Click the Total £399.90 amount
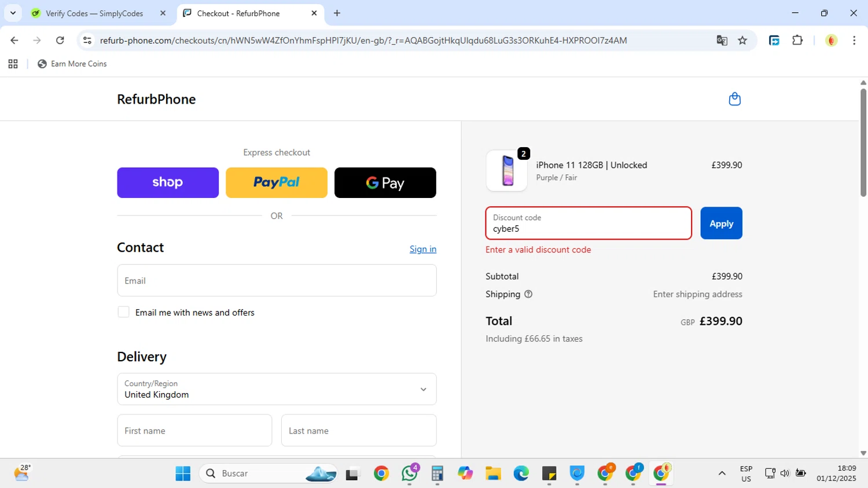The width and height of the screenshot is (868, 488). coord(720,321)
